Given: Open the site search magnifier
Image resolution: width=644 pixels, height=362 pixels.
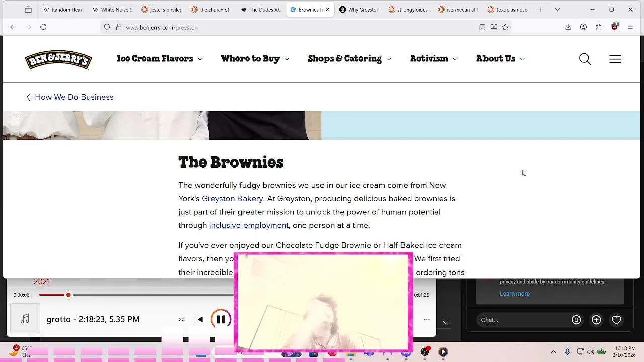Looking at the screenshot, I should tap(585, 59).
